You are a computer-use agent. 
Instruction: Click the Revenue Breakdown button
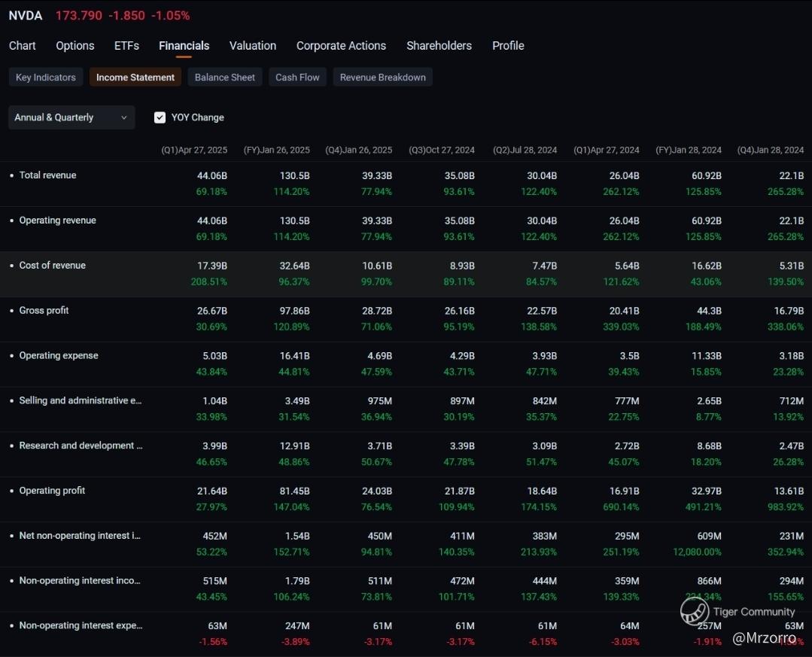(382, 78)
